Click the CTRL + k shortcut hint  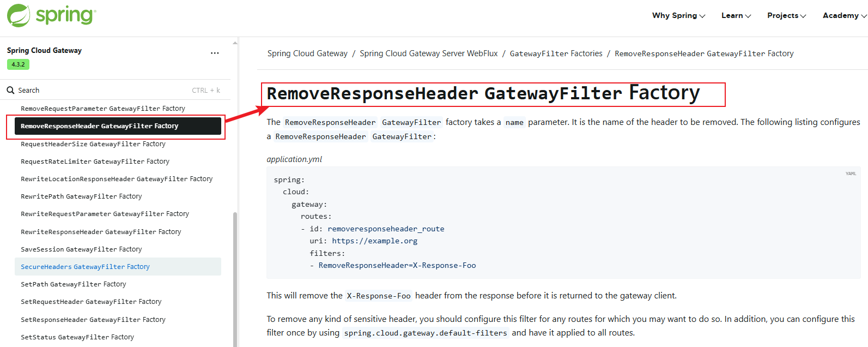(x=206, y=91)
